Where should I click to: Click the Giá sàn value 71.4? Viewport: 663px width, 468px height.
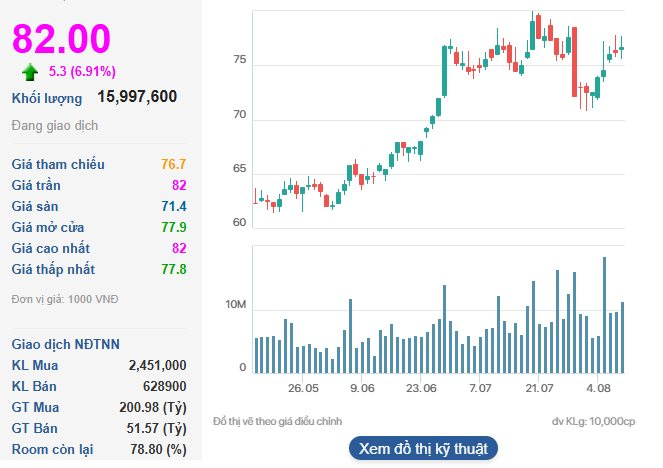pos(173,206)
